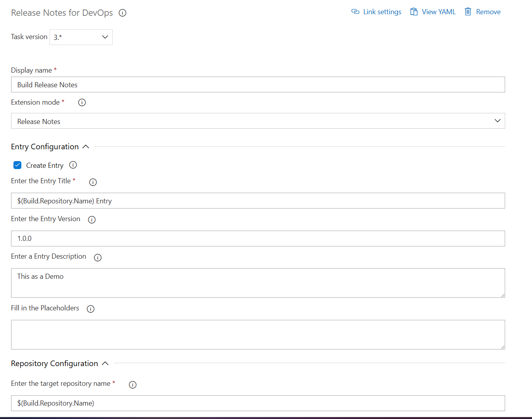
Task: Collapse the Entry Configuration section
Action: (x=86, y=147)
